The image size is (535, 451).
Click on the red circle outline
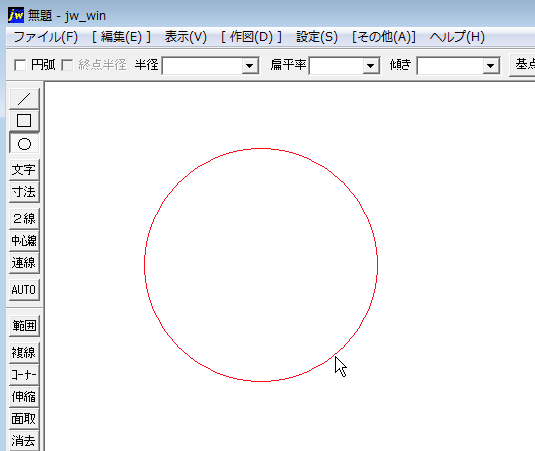point(261,149)
